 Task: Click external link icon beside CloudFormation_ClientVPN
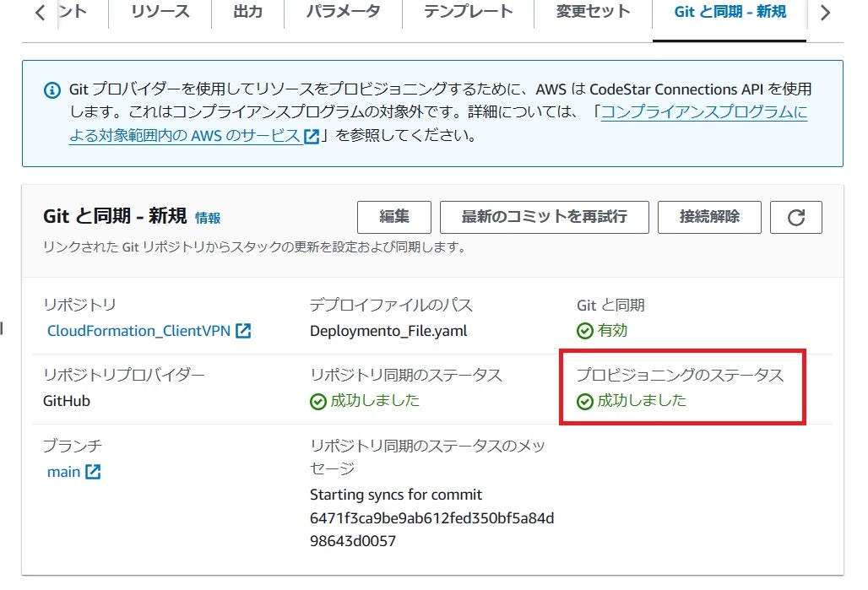(243, 331)
